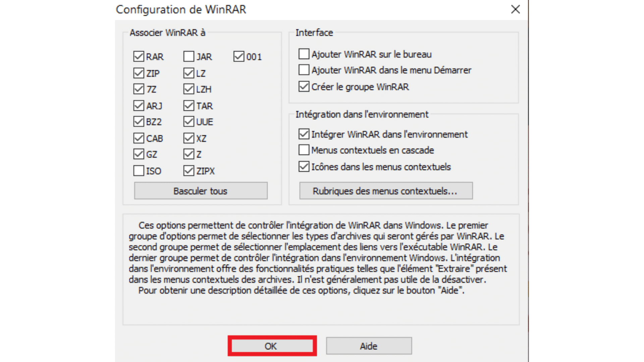Toggle TAR format association checkbox
Screen dimensions: 644x362
pos(189,105)
